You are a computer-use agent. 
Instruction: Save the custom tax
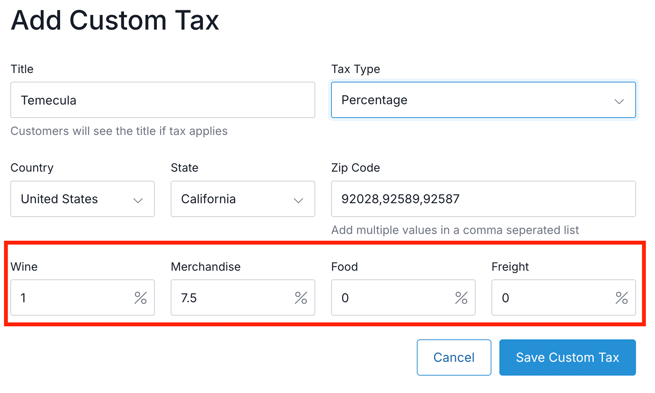tap(567, 358)
